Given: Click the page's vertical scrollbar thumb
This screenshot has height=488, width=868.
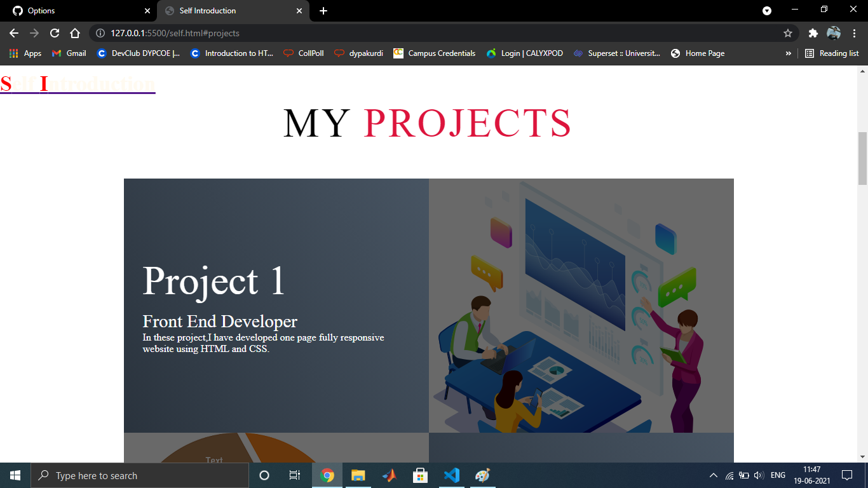Looking at the screenshot, I should (862, 158).
